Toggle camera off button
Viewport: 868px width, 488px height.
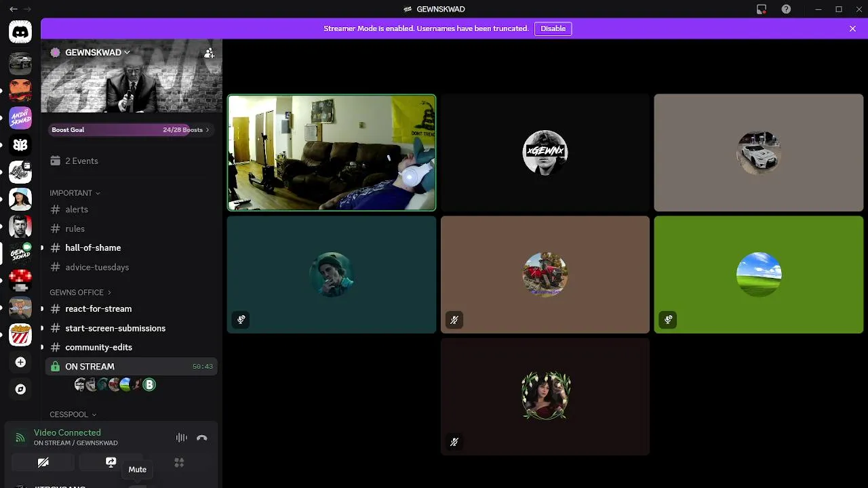tap(43, 462)
